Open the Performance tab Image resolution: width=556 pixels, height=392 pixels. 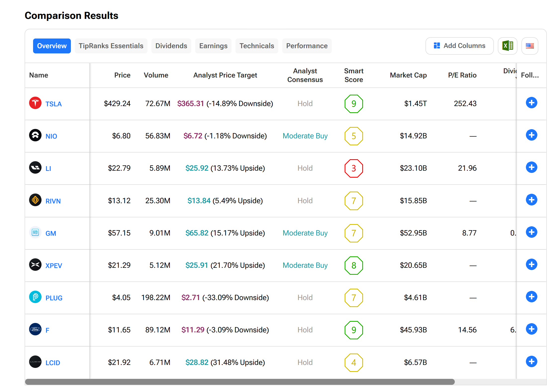click(x=307, y=46)
